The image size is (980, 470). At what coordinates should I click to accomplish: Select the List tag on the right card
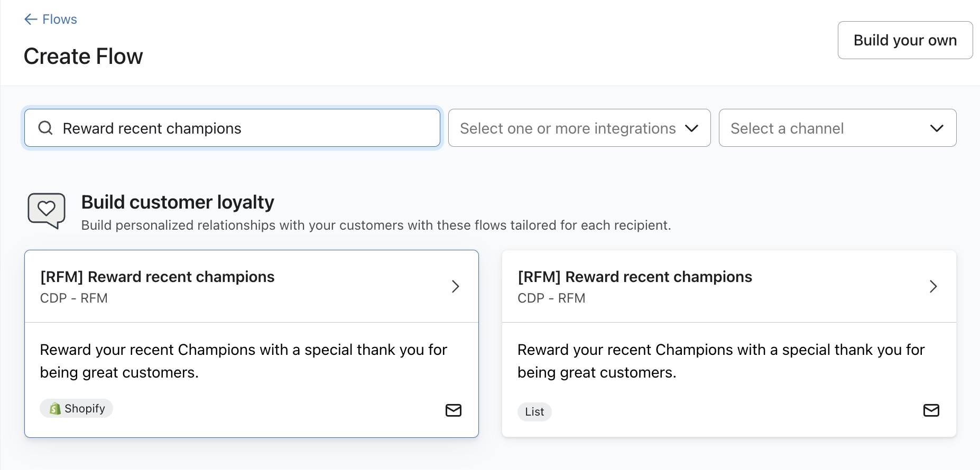[534, 411]
